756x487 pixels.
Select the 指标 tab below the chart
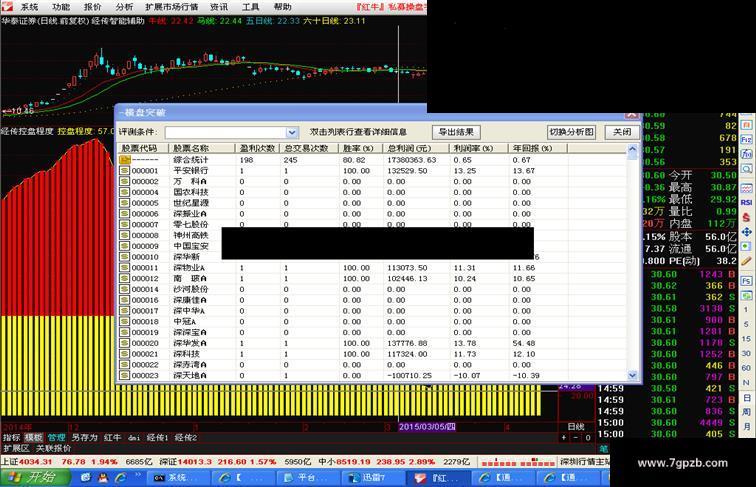(x=12, y=438)
